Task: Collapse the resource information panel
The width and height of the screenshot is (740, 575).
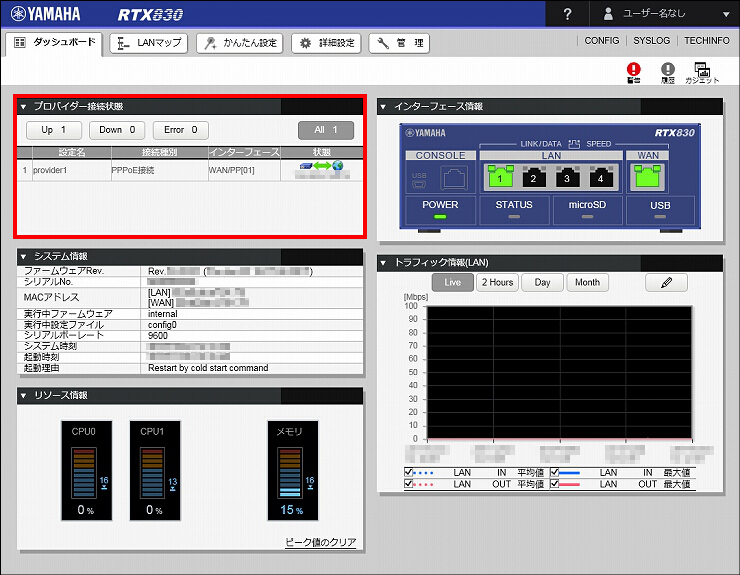Action: tap(23, 395)
